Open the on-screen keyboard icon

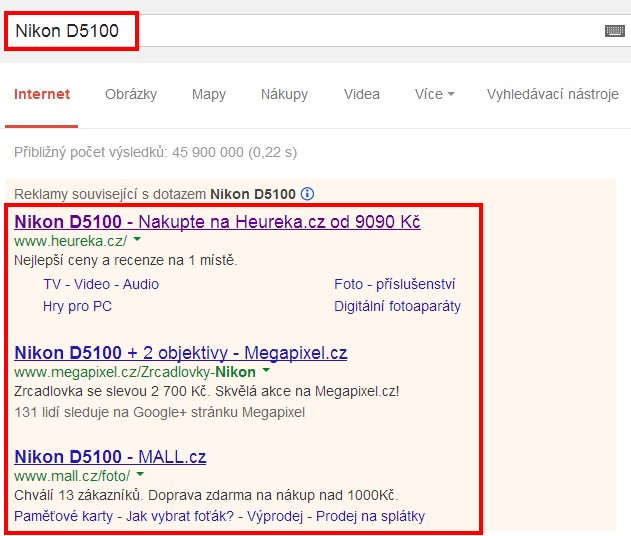615,31
